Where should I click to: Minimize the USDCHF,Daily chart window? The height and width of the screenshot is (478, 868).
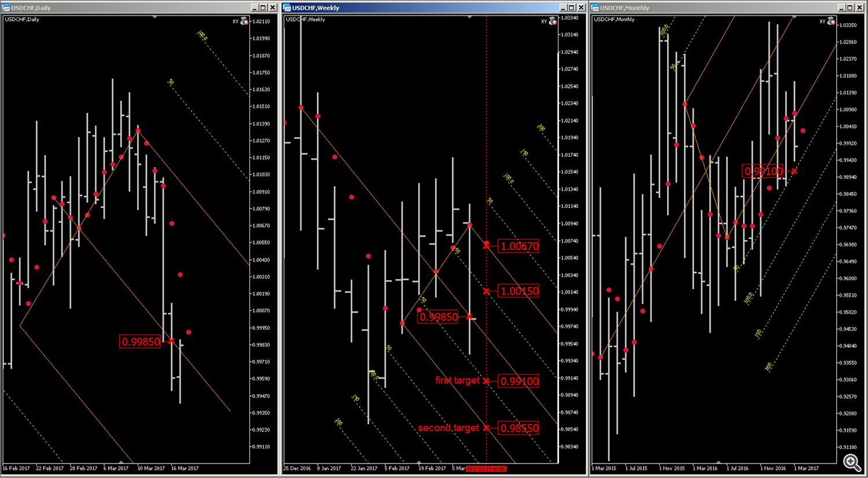254,8
